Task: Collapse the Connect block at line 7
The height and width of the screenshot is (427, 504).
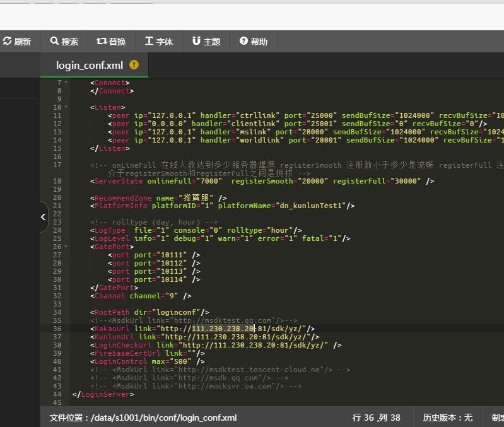Action: coord(66,83)
